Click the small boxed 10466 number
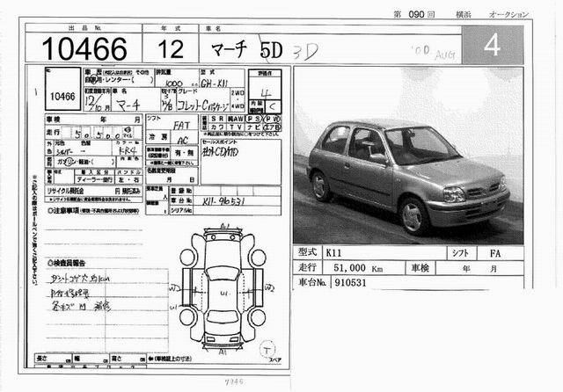563x392 pixels. 62,96
